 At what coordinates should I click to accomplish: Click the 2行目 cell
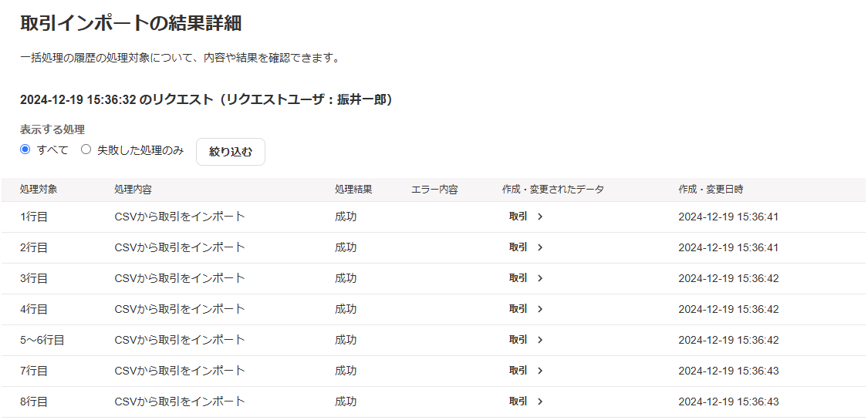[x=34, y=247]
